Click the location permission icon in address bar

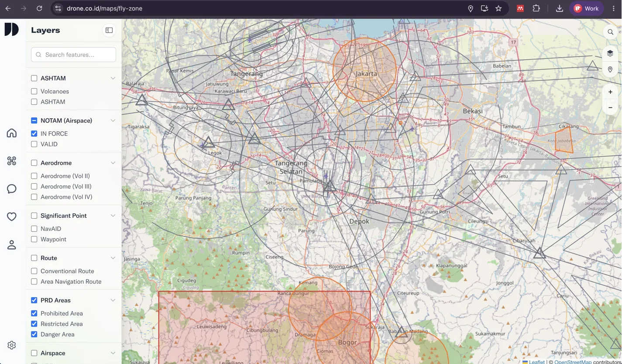pos(471,8)
